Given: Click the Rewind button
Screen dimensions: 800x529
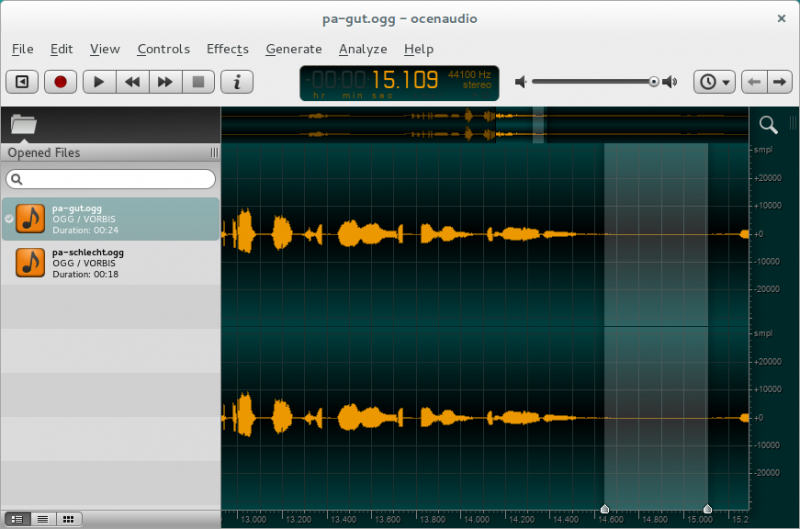Looking at the screenshot, I should point(131,82).
